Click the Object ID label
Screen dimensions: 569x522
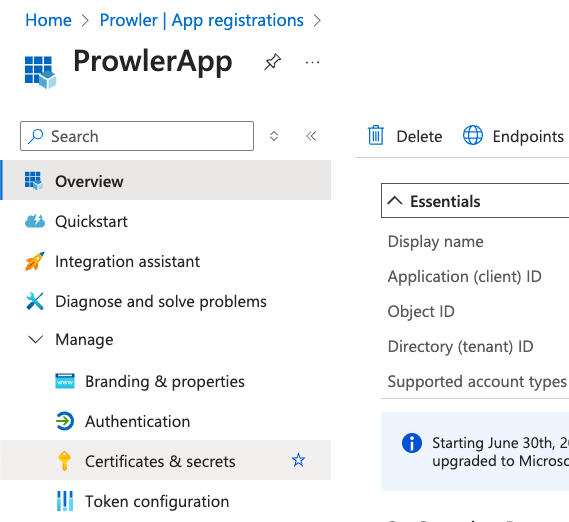point(421,311)
